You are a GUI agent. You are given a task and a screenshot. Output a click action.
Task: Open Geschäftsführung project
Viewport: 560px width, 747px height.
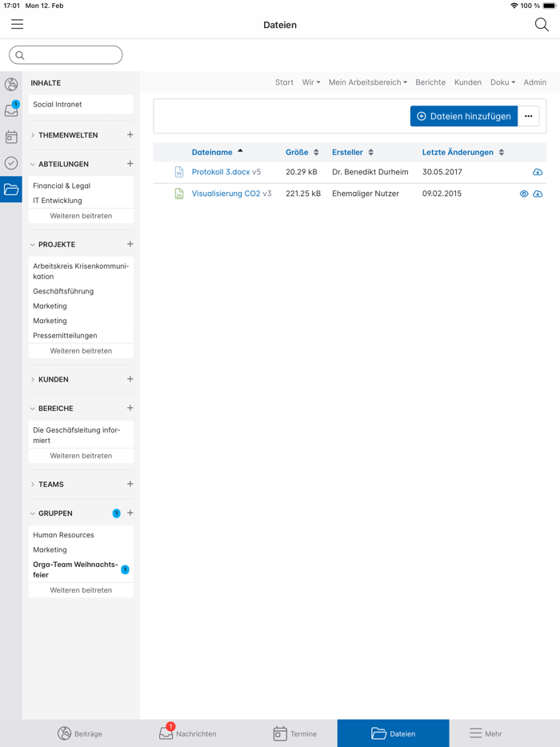[63, 291]
